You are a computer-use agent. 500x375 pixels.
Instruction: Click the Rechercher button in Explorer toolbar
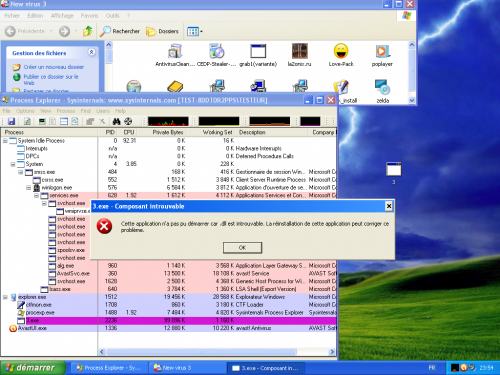pos(120,31)
